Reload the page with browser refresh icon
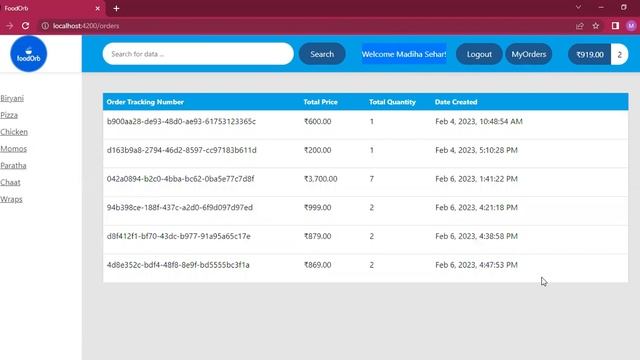Viewport: 640px width, 360px height. (25, 26)
